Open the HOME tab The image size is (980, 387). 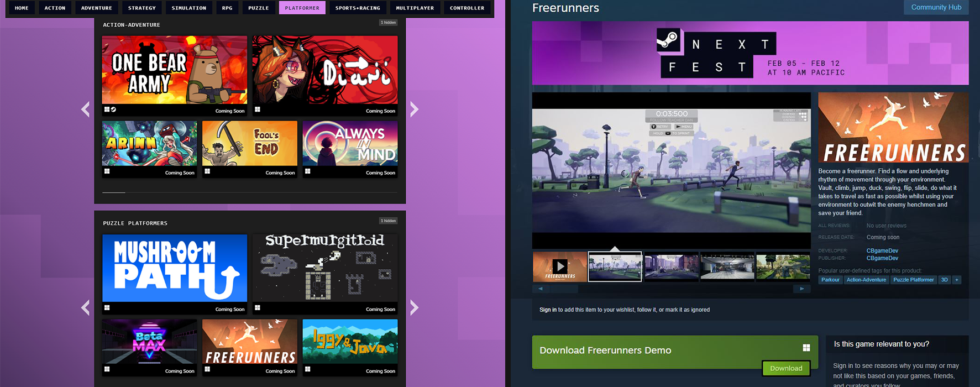point(22,8)
